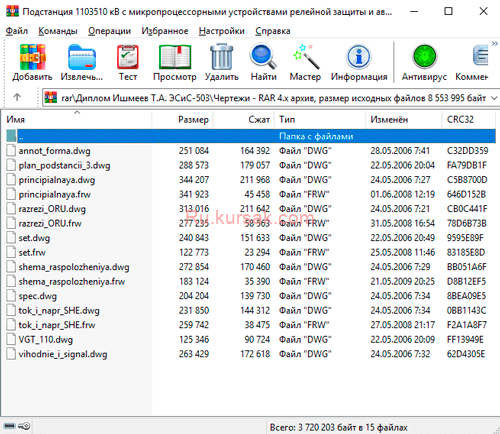The width and height of the screenshot is (500, 434).
Task: Click the key icon in status bar
Action: [24, 426]
